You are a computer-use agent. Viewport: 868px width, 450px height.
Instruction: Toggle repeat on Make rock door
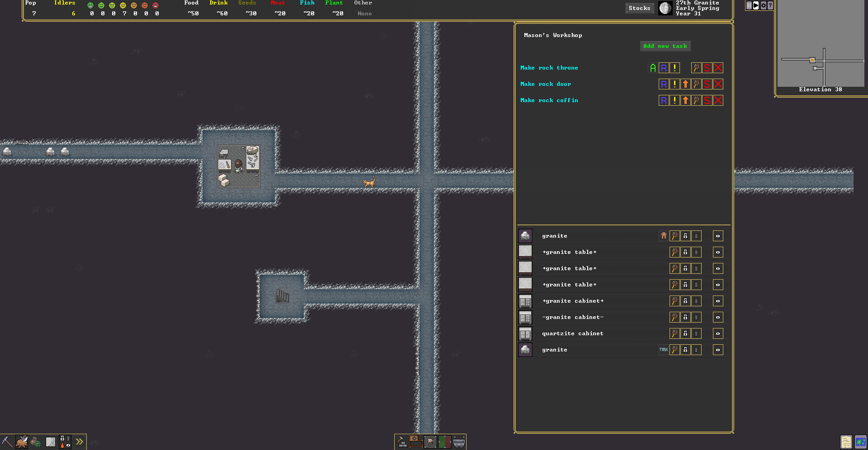[x=664, y=84]
